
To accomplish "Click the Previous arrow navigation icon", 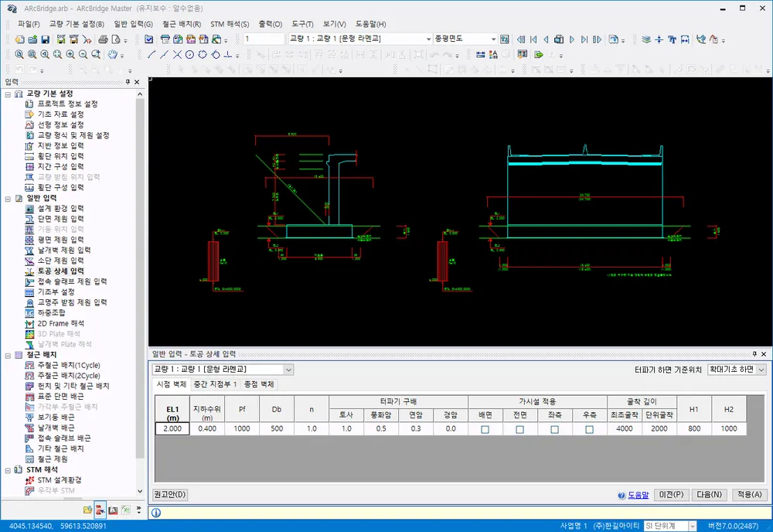I will point(546,39).
